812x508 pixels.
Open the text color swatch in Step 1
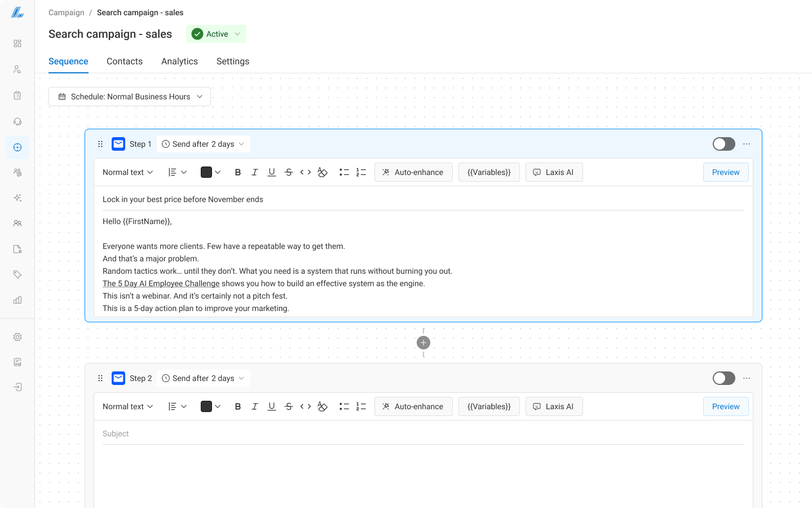pyautogui.click(x=210, y=172)
